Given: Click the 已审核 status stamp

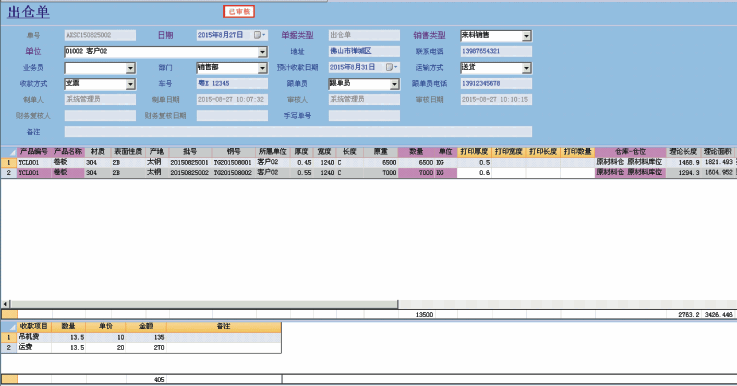Looking at the screenshot, I should pos(239,12).
